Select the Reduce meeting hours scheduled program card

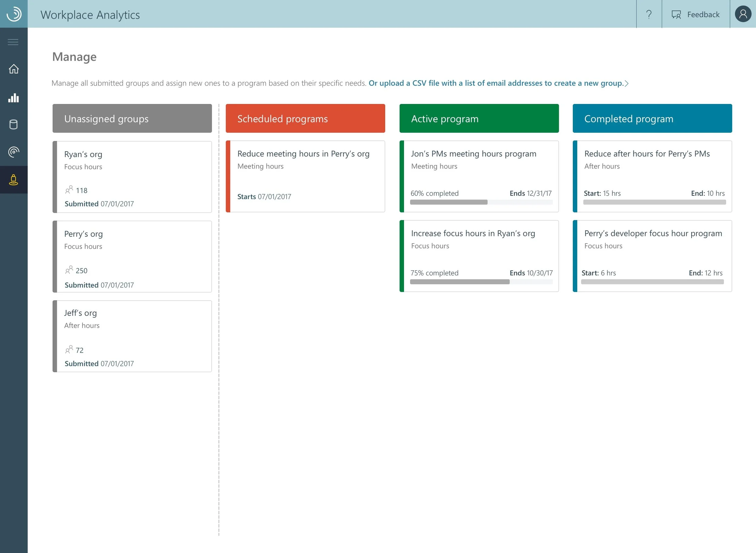pyautogui.click(x=305, y=176)
